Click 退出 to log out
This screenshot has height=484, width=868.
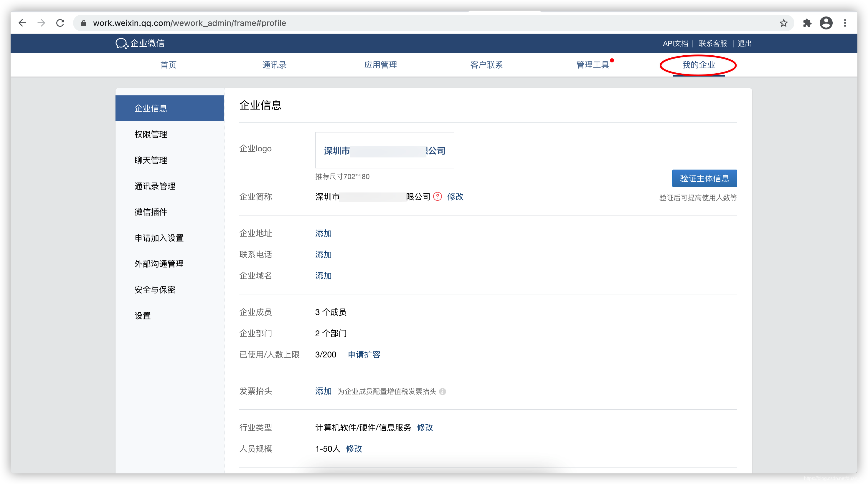[x=744, y=43]
